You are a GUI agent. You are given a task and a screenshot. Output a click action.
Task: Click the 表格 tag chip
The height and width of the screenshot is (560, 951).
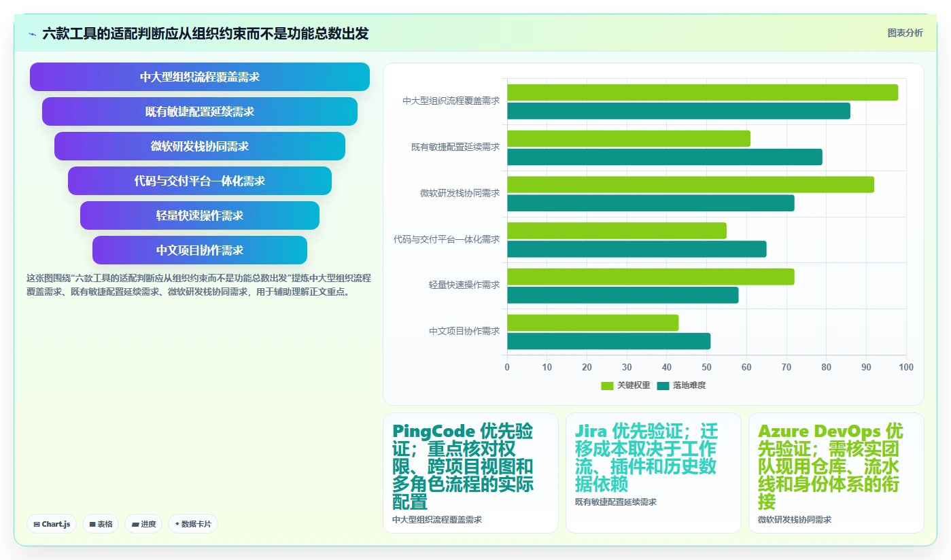pos(101,524)
